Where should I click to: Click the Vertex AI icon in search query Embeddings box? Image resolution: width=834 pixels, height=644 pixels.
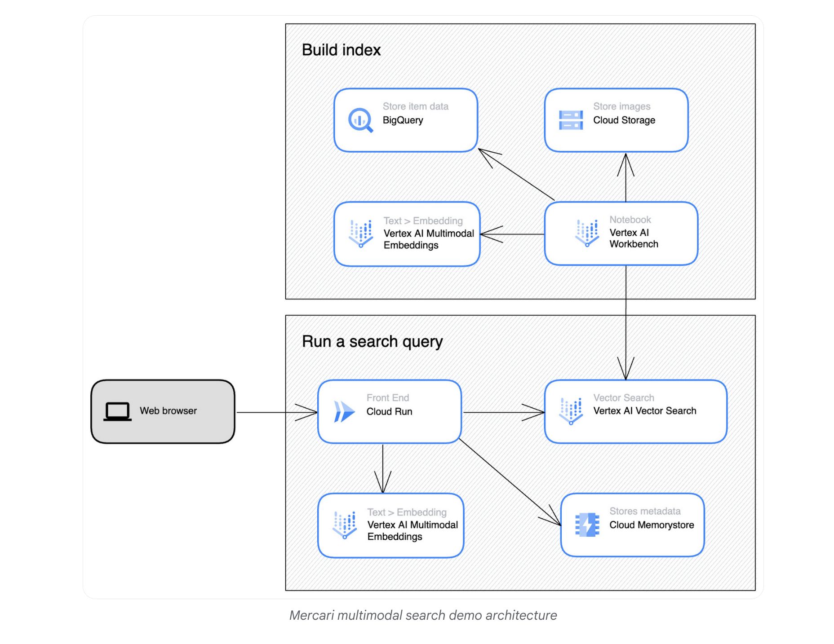(345, 525)
